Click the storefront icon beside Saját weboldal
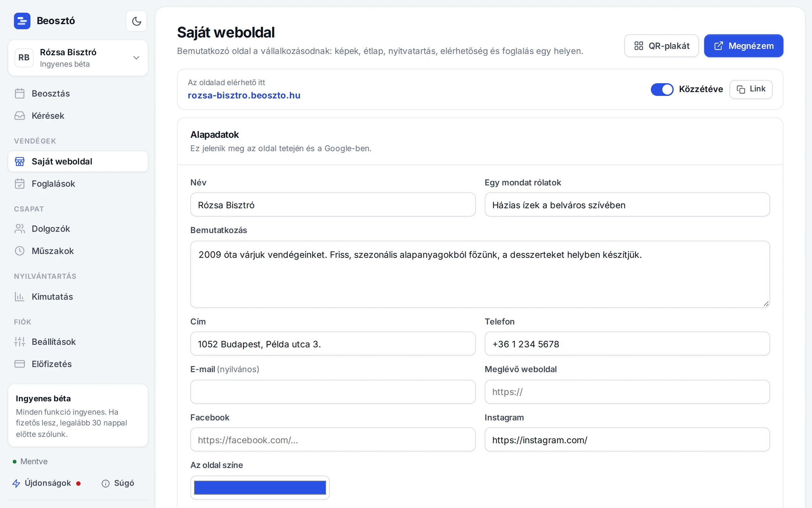Image resolution: width=812 pixels, height=508 pixels. [20, 162]
